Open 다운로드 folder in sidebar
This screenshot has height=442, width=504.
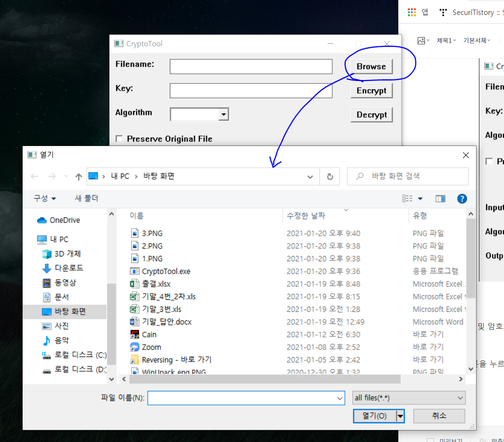[x=63, y=268]
